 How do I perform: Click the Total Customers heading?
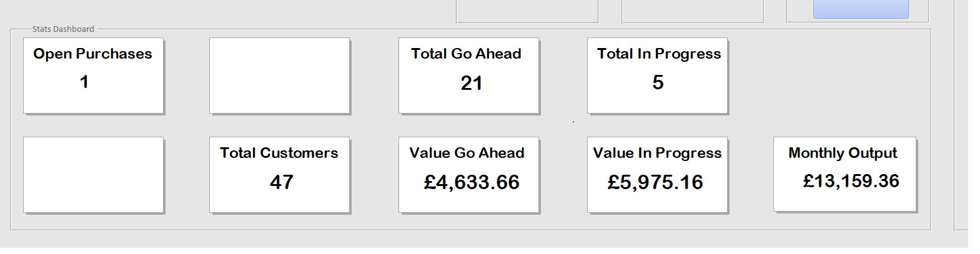point(279,154)
